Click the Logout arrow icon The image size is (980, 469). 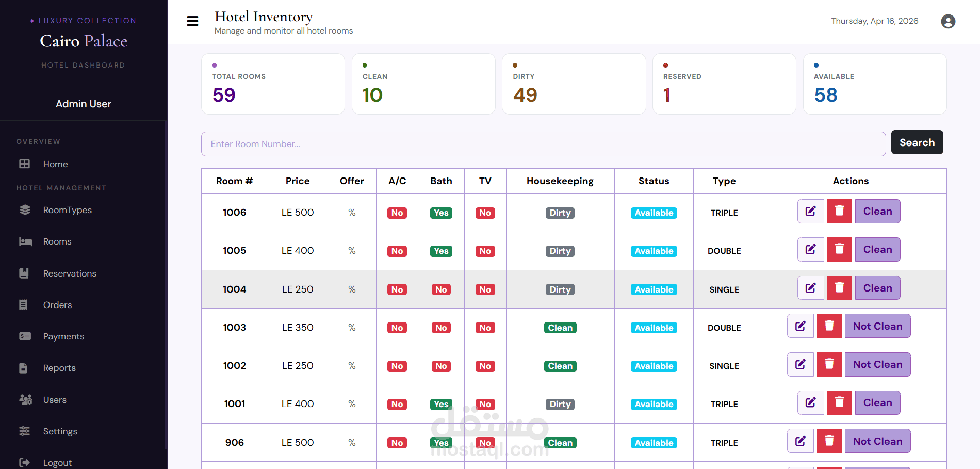(x=24, y=463)
